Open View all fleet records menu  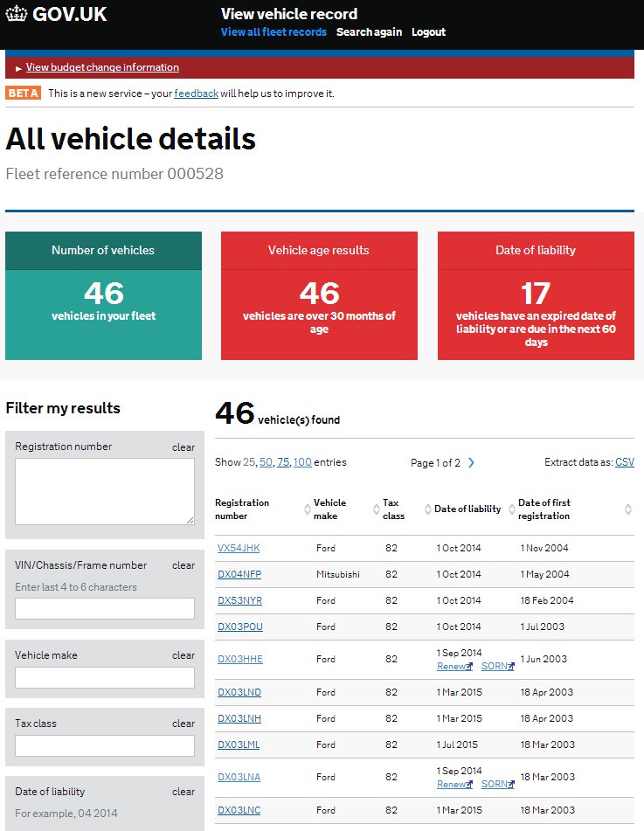(274, 31)
